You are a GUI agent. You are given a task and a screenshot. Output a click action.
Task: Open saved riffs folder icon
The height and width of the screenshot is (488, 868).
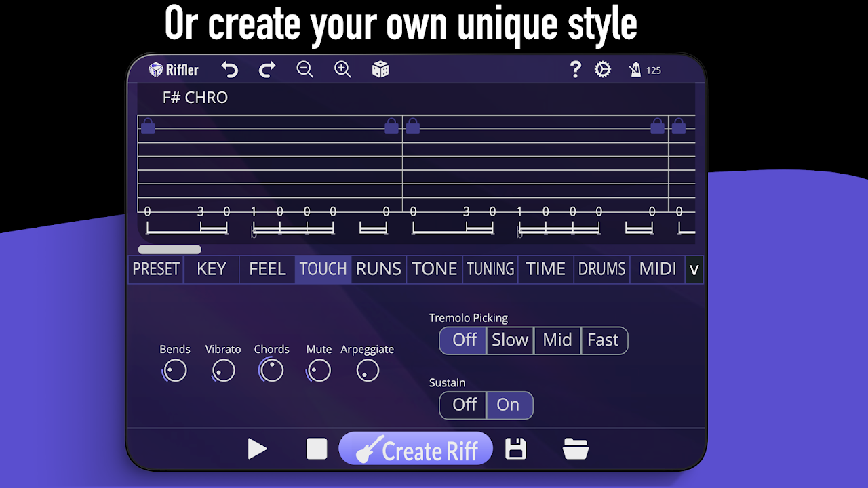[575, 449]
